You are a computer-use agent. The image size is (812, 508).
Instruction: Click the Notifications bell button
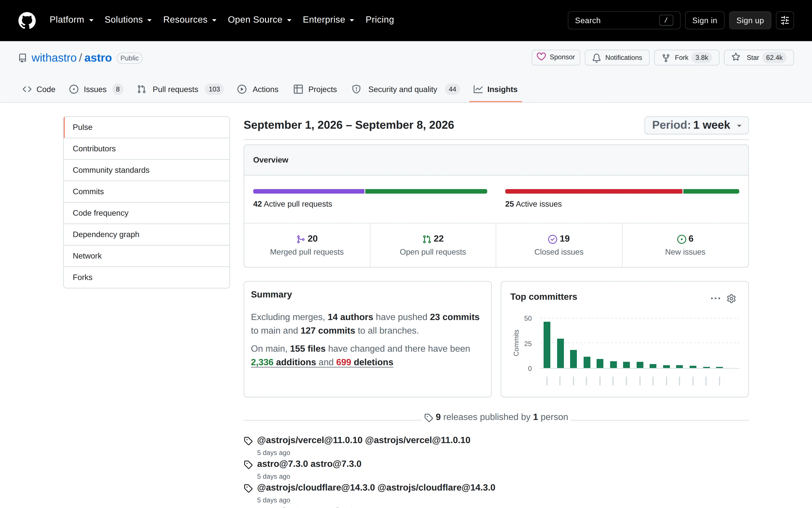[x=617, y=58]
